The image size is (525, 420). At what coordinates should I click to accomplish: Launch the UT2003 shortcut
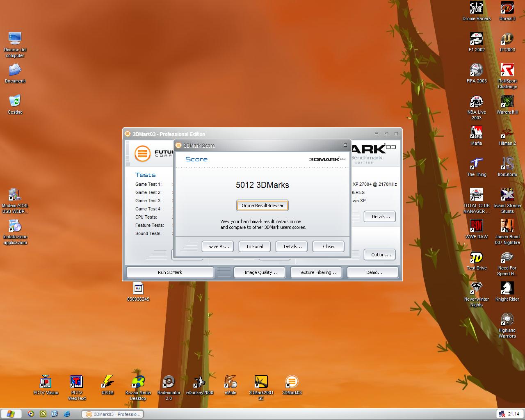click(x=507, y=42)
